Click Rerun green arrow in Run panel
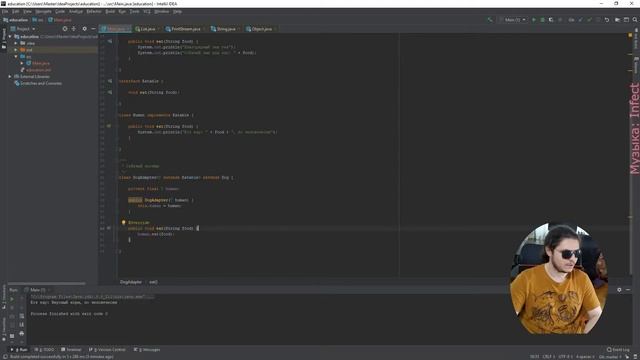 [x=12, y=299]
